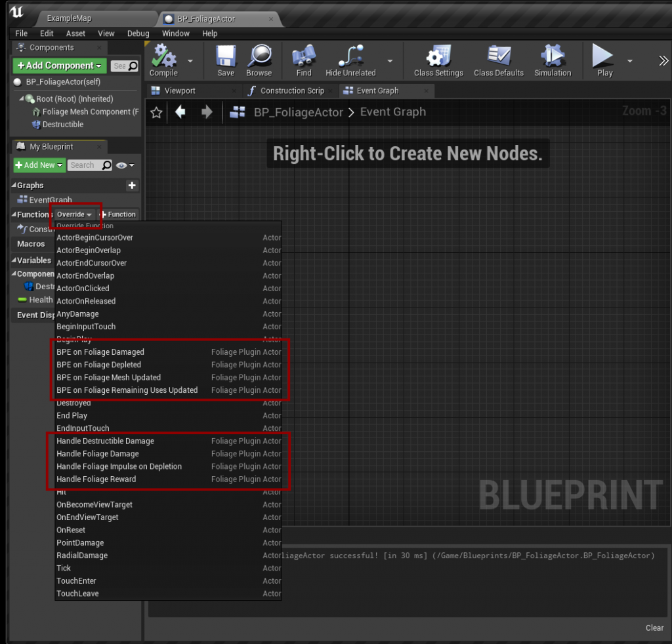Click the Play button in toolbar

coord(604,60)
